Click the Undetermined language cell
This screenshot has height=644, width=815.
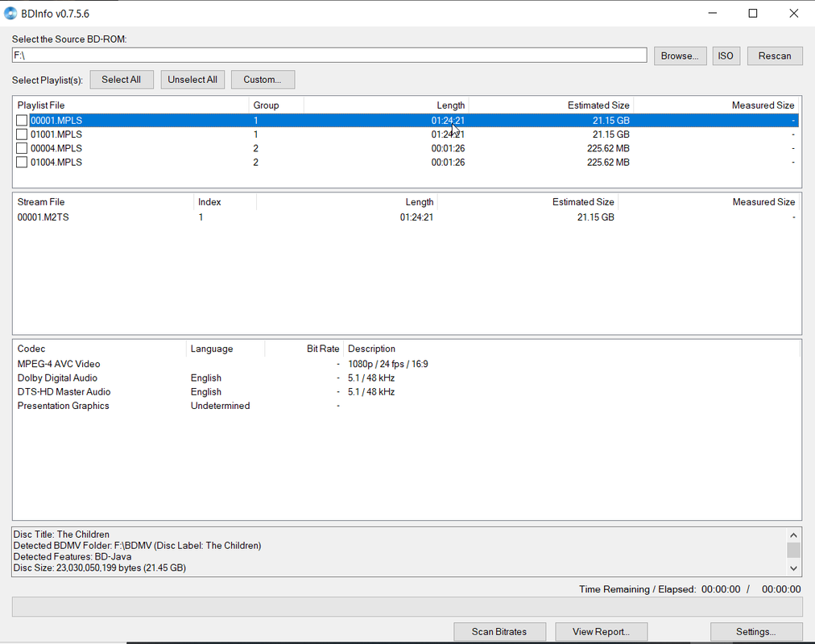(x=220, y=407)
